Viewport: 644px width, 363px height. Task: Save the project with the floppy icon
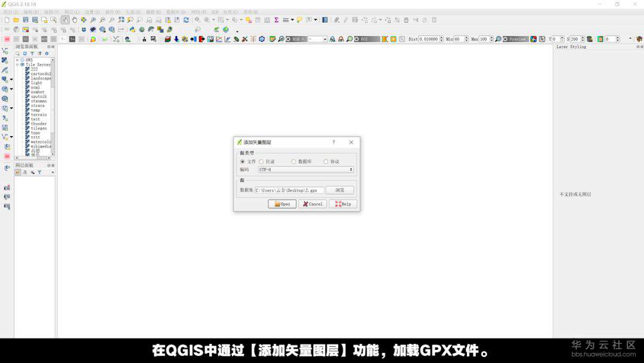(x=26, y=20)
